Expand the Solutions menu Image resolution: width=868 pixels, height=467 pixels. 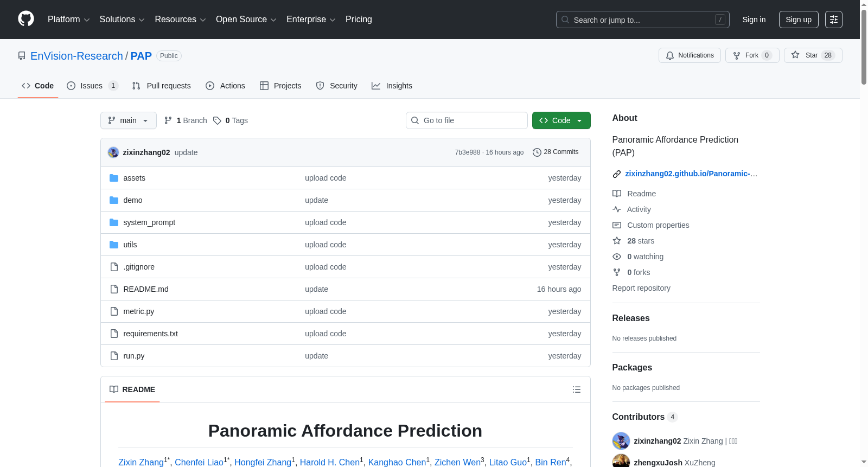122,20
